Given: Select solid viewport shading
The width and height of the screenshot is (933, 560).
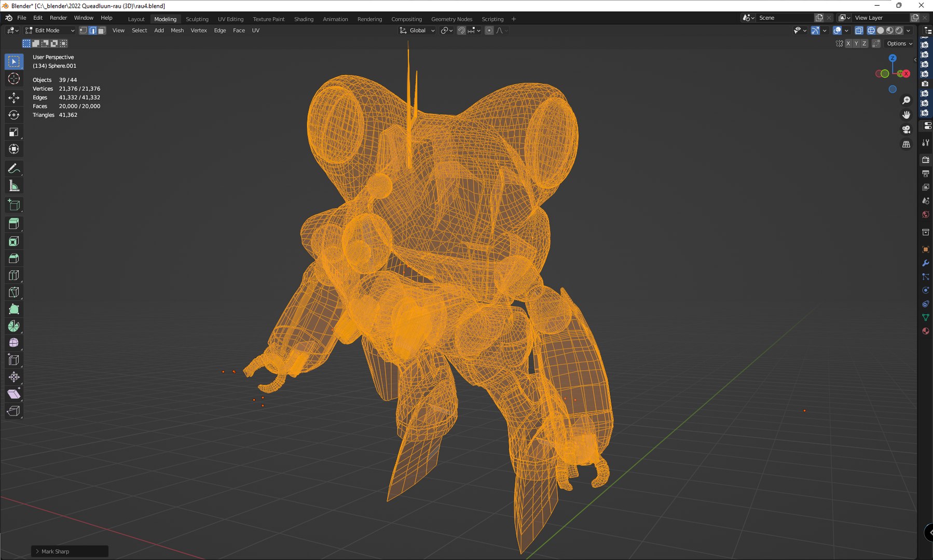Looking at the screenshot, I should click(881, 31).
